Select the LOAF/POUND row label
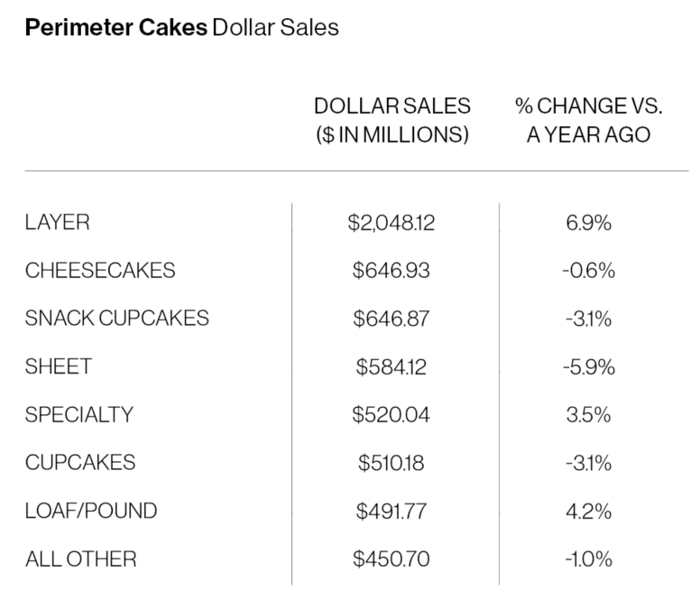700x610 pixels. point(91,511)
